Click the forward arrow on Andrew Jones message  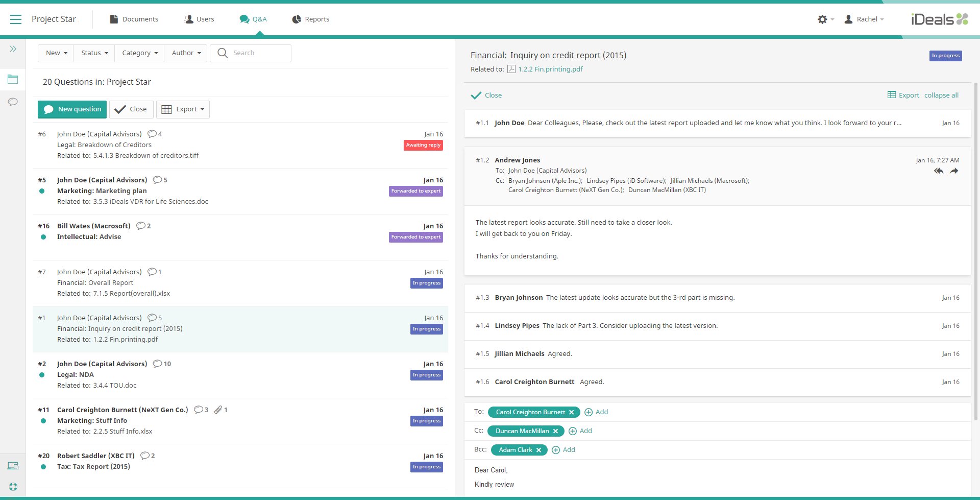(x=954, y=171)
